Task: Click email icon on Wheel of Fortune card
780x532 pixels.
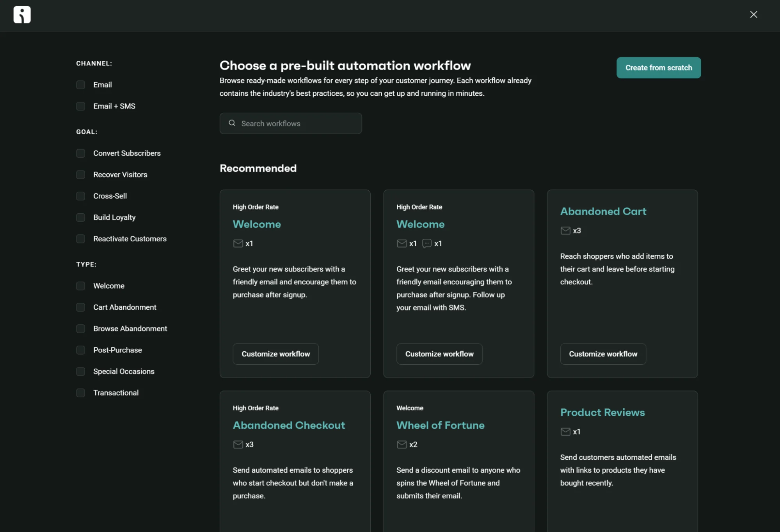Action: 402,444
